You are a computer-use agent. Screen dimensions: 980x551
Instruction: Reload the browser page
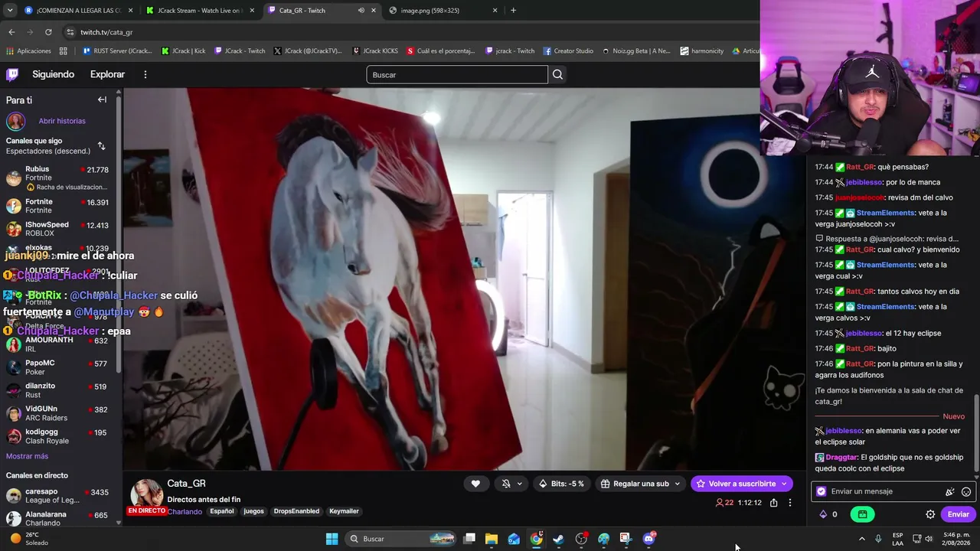pyautogui.click(x=48, y=32)
